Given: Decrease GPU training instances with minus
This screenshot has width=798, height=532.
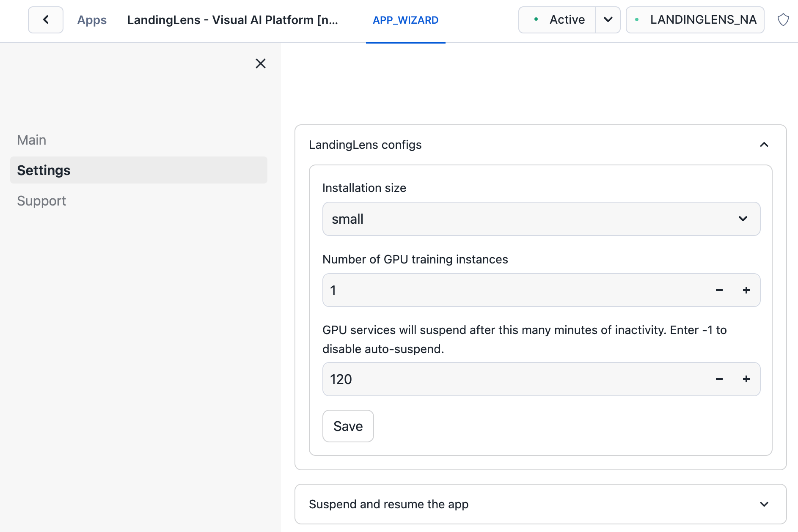Looking at the screenshot, I should click(719, 290).
